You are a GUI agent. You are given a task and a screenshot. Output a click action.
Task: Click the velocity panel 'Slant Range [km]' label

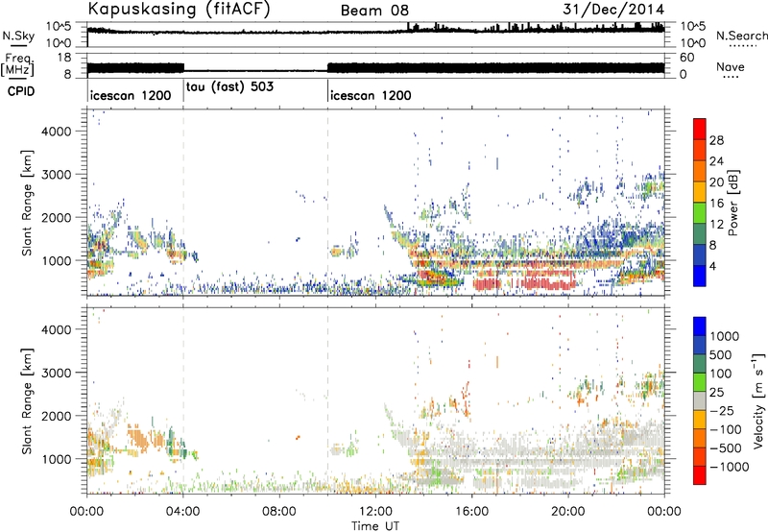tap(27, 400)
